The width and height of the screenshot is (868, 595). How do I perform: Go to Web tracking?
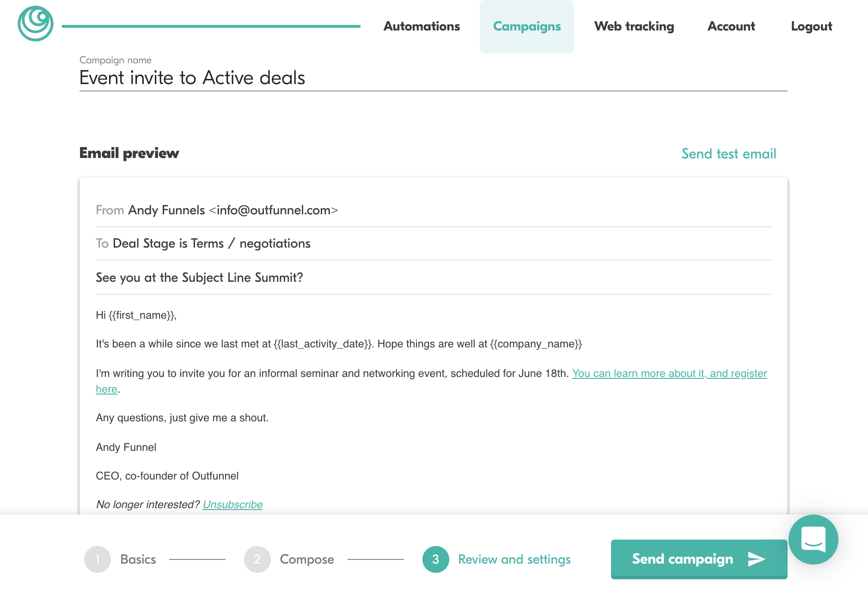pyautogui.click(x=634, y=26)
